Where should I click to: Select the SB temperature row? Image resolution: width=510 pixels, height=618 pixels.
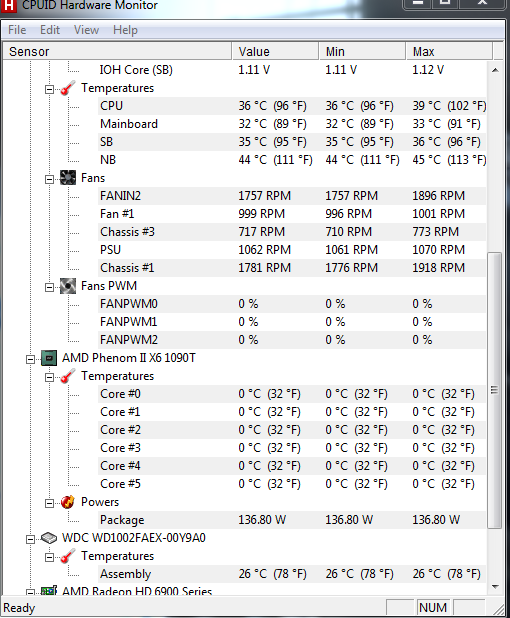[x=292, y=142]
